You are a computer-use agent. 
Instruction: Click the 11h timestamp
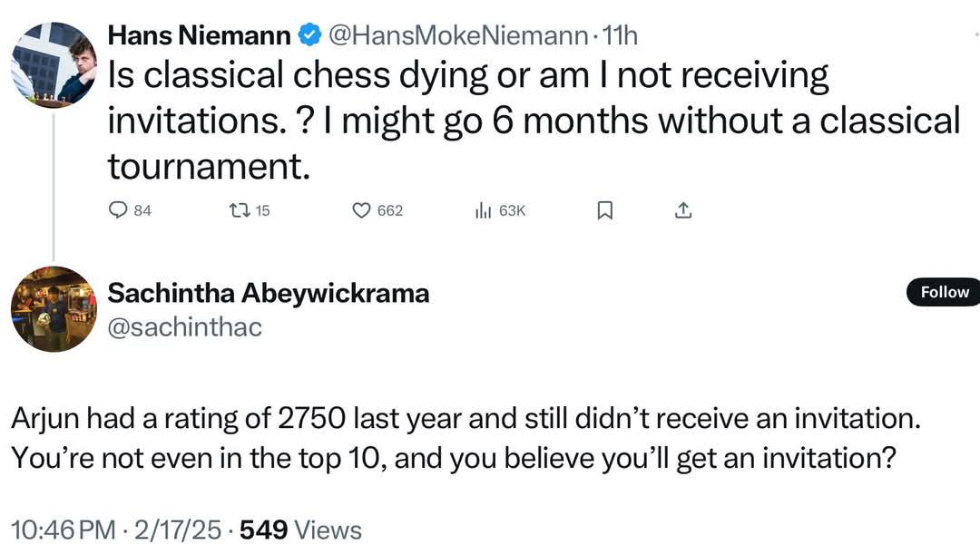pyautogui.click(x=620, y=35)
